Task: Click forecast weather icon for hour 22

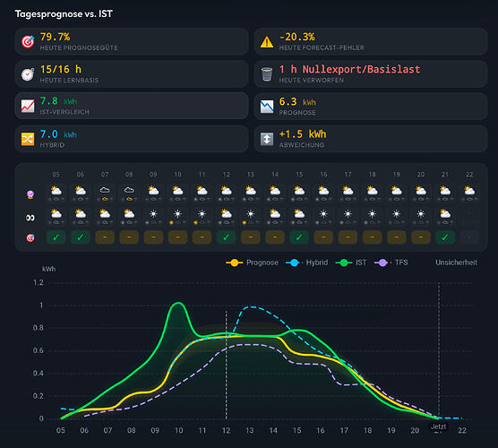Action: coord(469,191)
